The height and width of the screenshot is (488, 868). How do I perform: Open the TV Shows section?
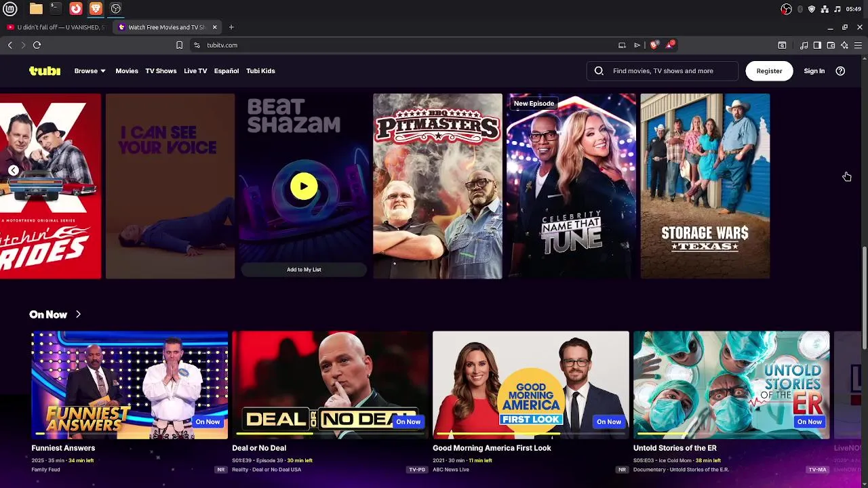click(x=161, y=70)
